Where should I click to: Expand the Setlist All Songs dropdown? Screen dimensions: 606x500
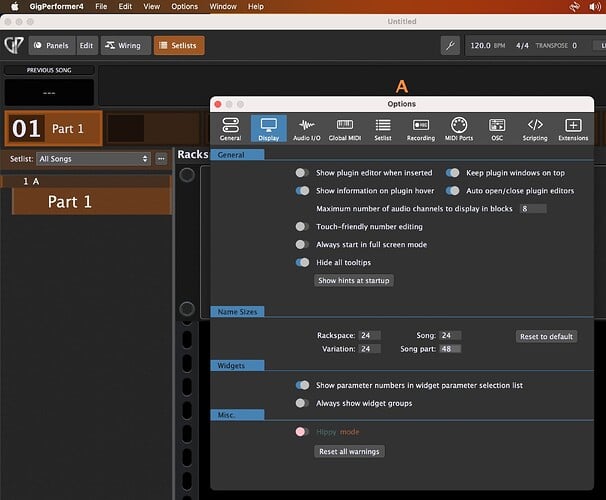point(93,159)
